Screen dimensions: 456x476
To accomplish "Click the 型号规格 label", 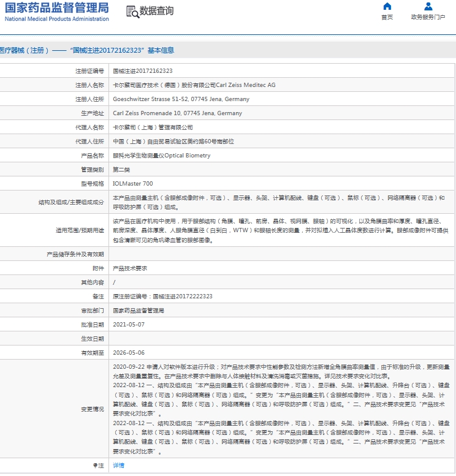I will (93, 184).
